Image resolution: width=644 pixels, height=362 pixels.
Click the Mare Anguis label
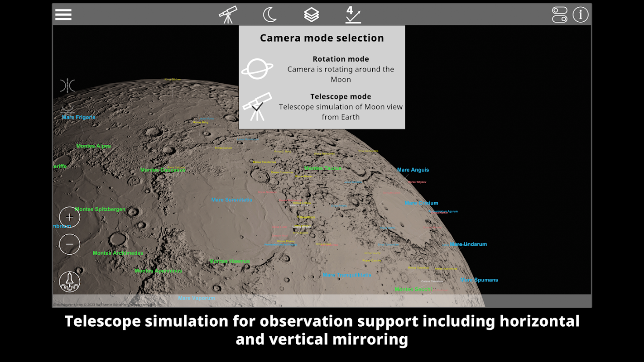point(413,170)
